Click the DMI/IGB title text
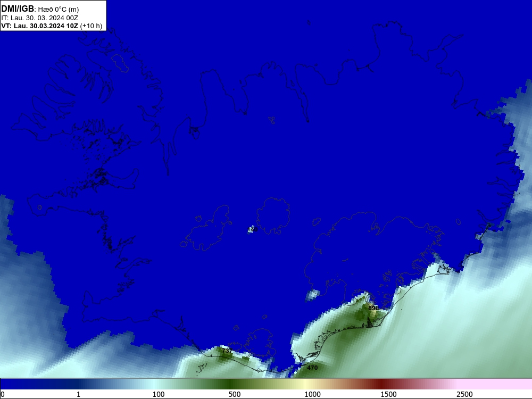The height and width of the screenshot is (399, 532). pyautogui.click(x=18, y=9)
